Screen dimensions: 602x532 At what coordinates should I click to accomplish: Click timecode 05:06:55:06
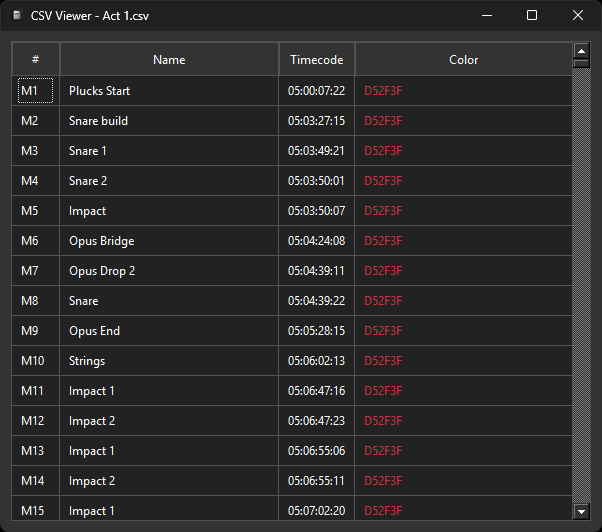(x=317, y=450)
